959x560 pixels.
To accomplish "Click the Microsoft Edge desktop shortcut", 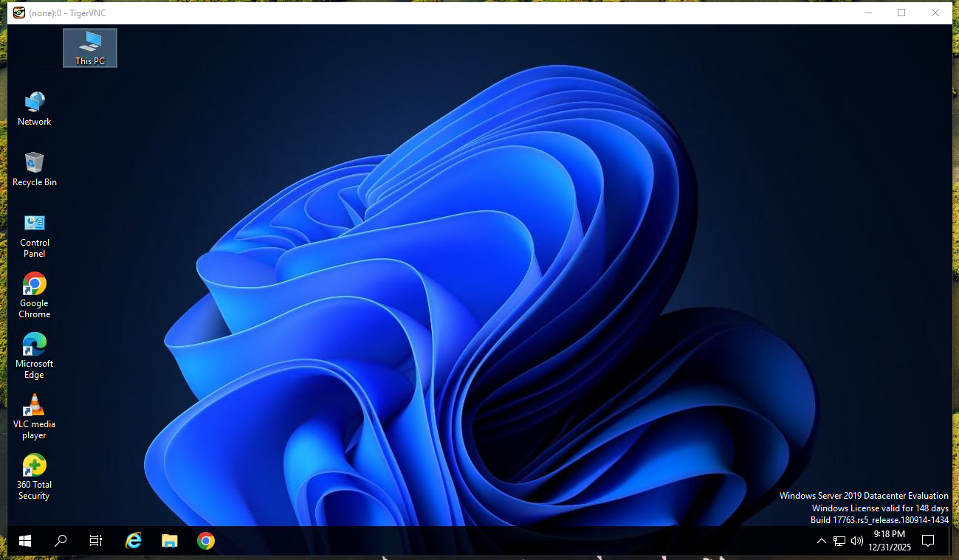I will (x=35, y=356).
